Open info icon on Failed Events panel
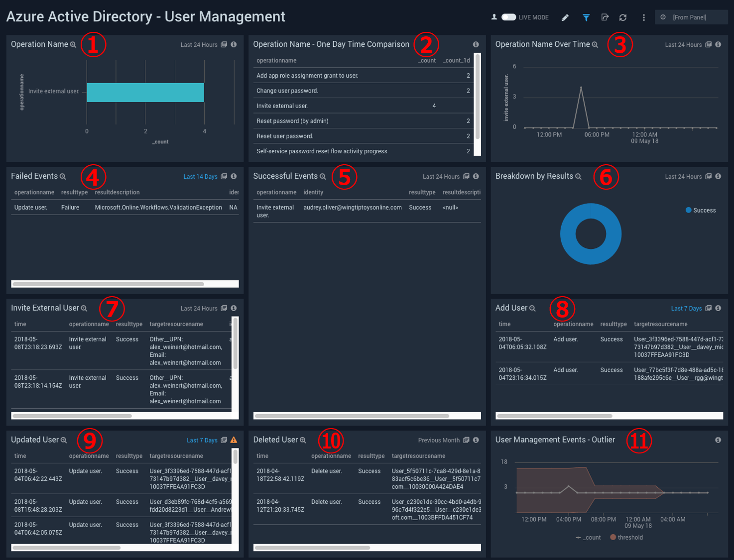 click(x=234, y=177)
